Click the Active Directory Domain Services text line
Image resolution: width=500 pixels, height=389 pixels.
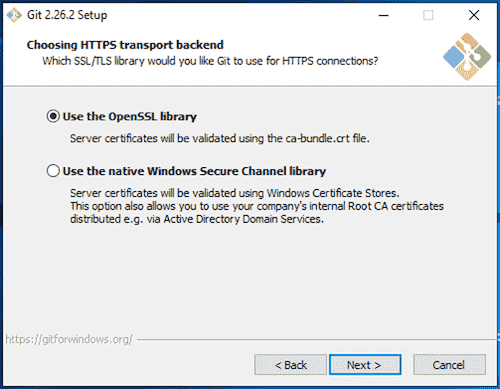197,219
